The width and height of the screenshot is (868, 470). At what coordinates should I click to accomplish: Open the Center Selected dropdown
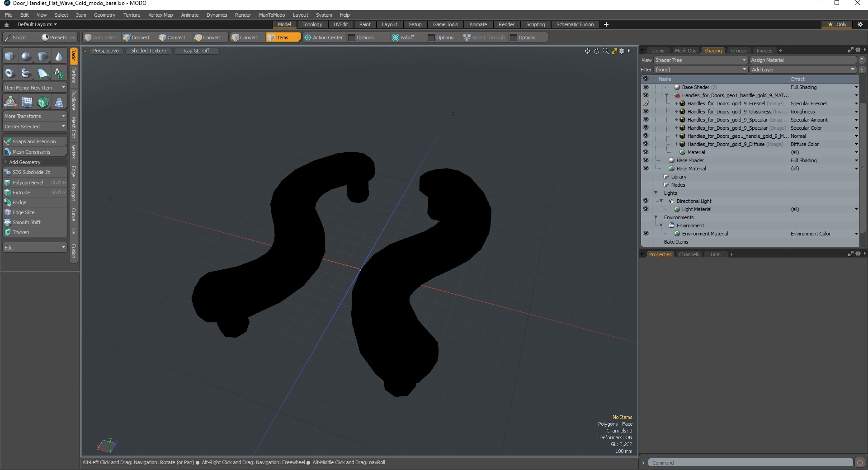coord(35,127)
